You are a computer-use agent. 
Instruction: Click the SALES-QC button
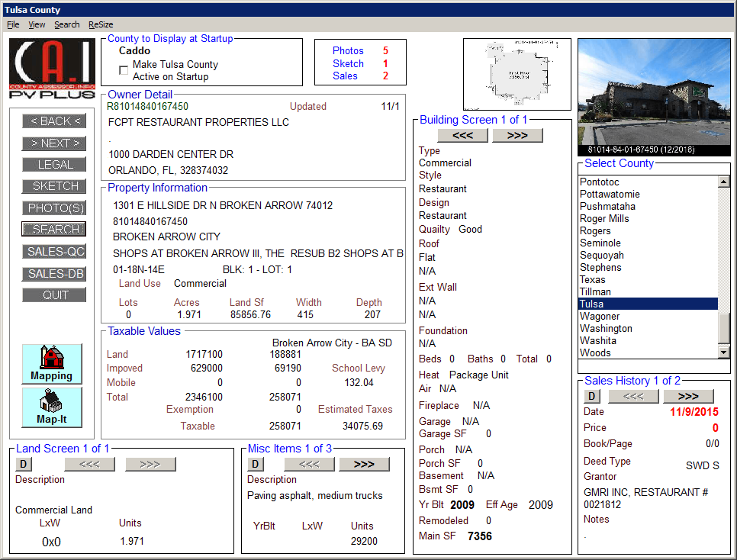[54, 252]
